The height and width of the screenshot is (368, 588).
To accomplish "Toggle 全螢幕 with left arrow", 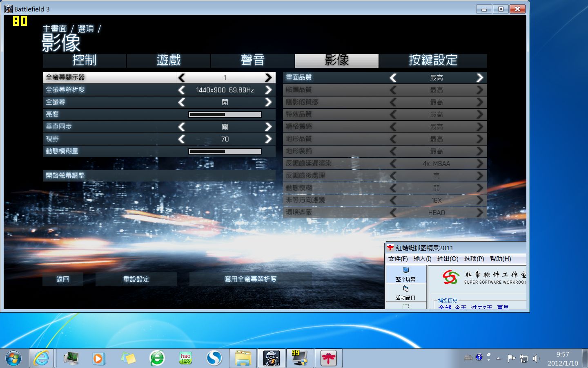I will [182, 102].
